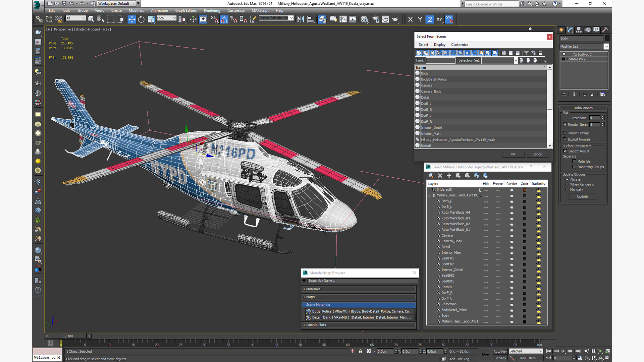
Task: Open the Rendering menu
Action: click(x=212, y=10)
